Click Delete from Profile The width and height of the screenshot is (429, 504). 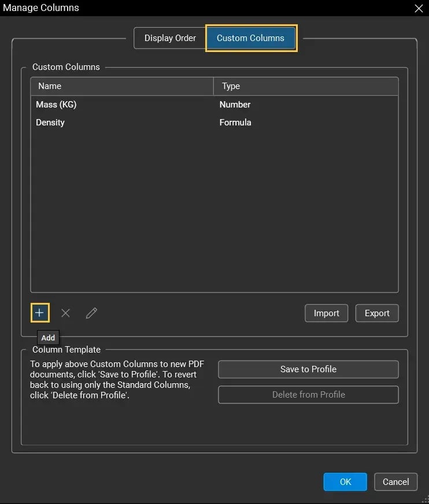tap(308, 394)
